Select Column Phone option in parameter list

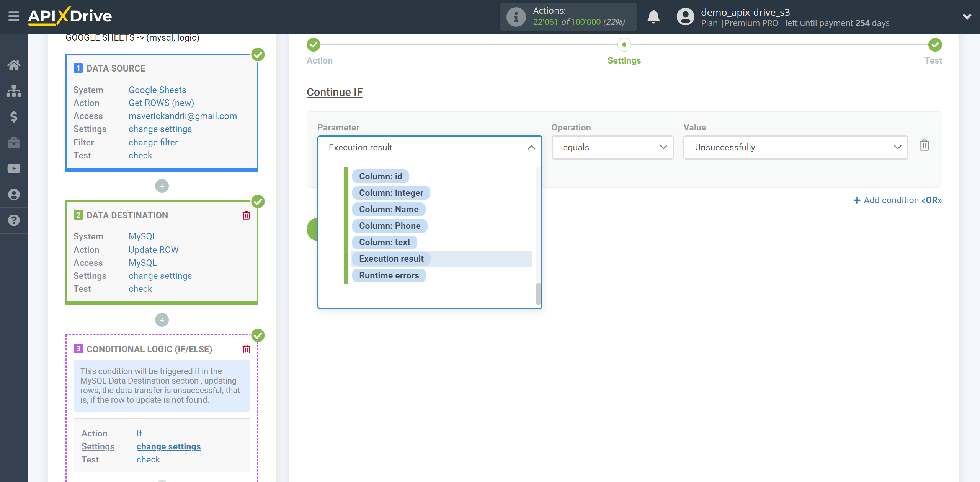[x=389, y=226]
